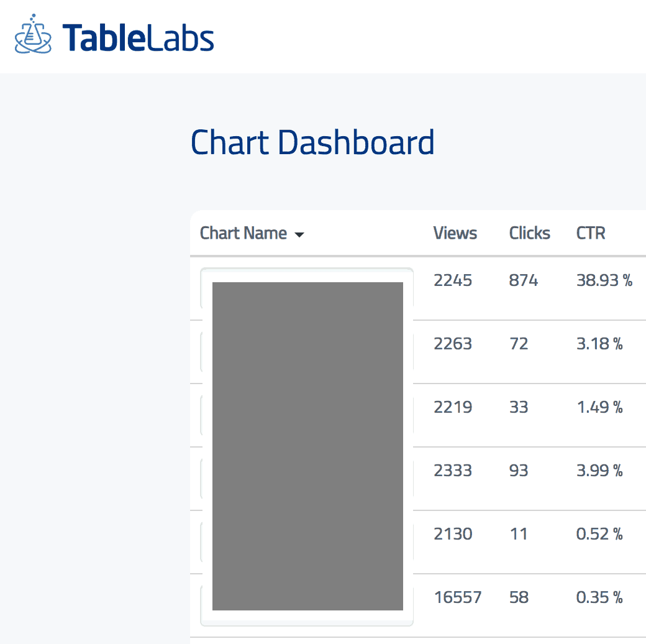Select the clicks value 874

[523, 280]
